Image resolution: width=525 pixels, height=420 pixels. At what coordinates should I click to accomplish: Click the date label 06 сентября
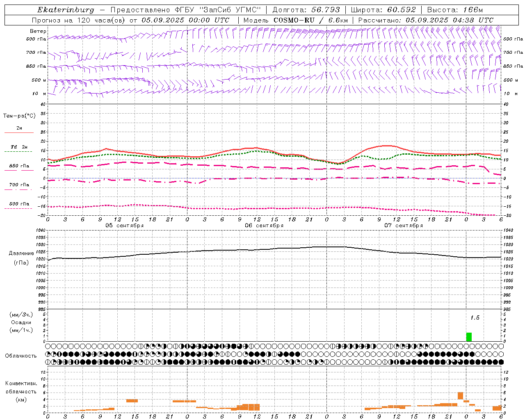[x=264, y=226]
